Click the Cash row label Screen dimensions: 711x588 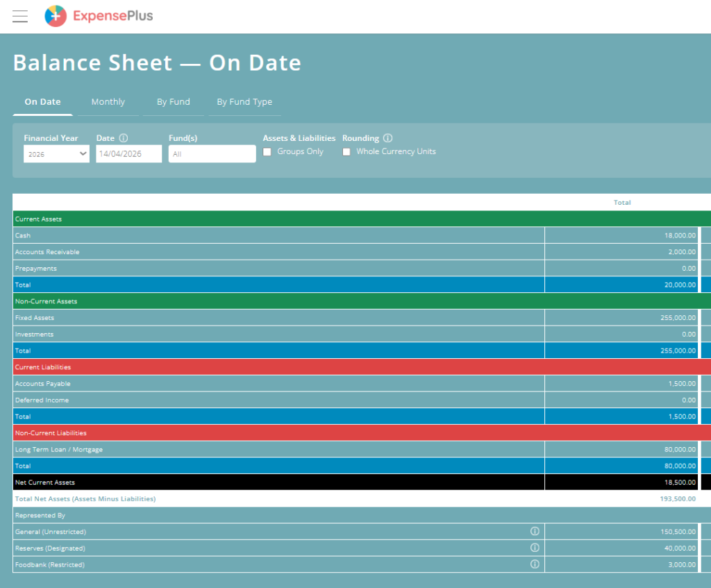point(23,236)
